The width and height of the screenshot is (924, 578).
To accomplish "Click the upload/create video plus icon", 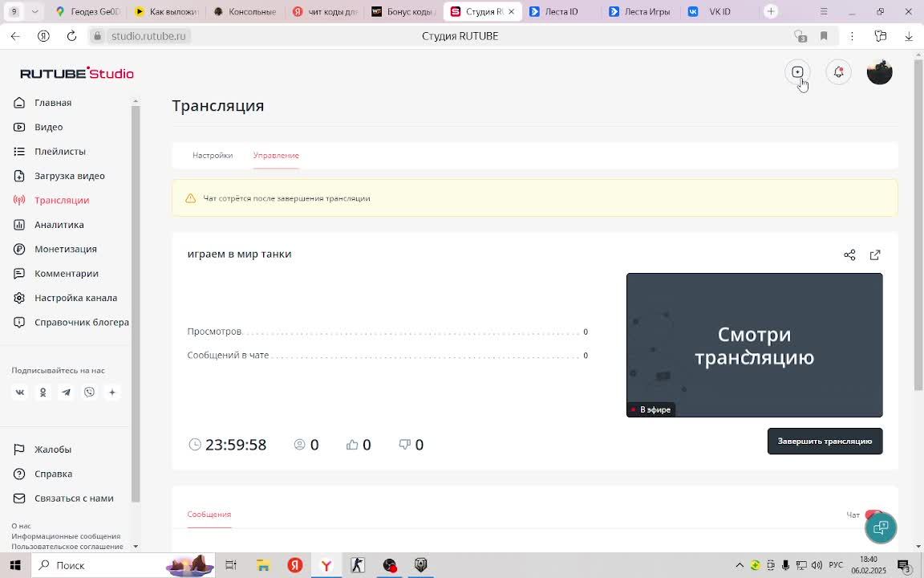I will pyautogui.click(x=797, y=72).
